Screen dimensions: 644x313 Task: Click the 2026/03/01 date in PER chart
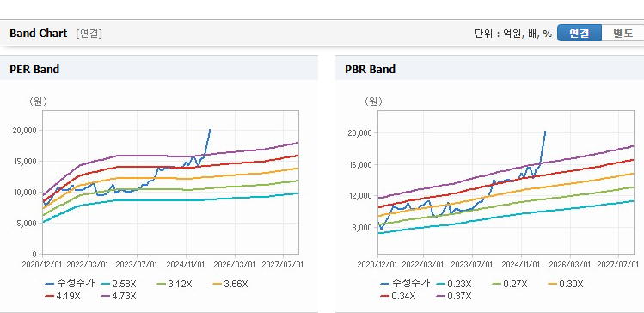pos(235,265)
